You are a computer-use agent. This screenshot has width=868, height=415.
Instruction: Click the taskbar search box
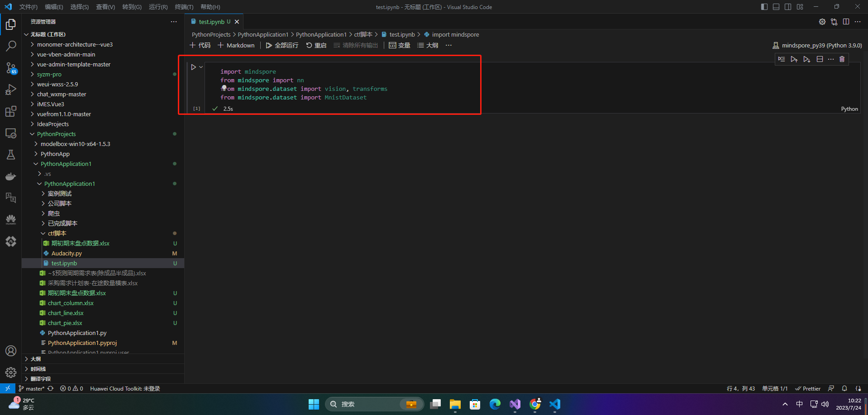click(374, 404)
